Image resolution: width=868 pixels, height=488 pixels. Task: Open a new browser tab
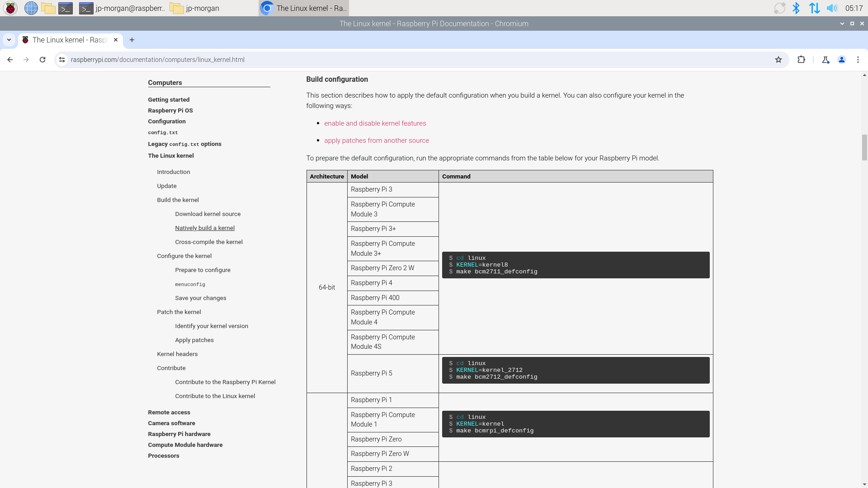pos(132,40)
